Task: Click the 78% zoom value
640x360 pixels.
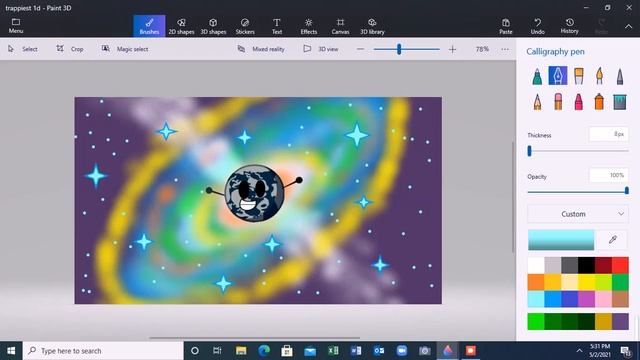Action: pyautogui.click(x=482, y=49)
